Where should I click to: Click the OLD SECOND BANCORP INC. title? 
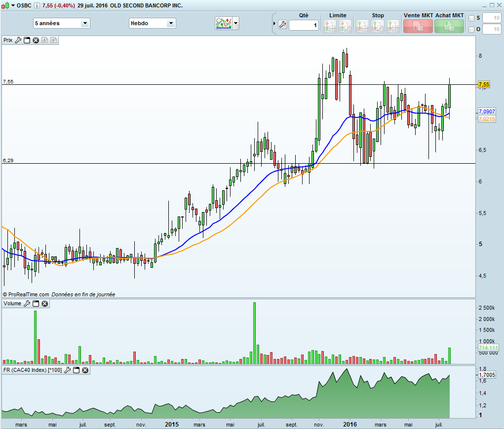pyautogui.click(x=146, y=5)
